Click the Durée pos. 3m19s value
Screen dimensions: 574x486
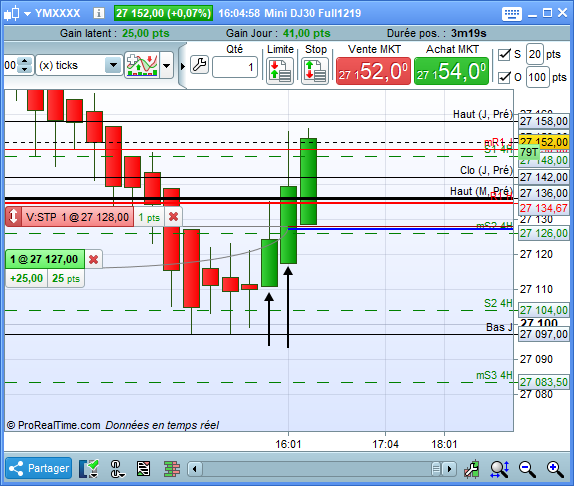[469, 33]
